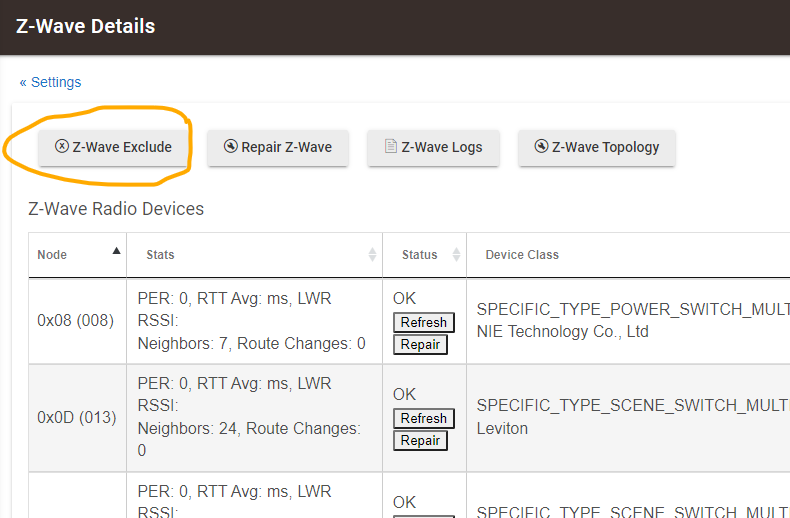Select the 0x08 (008) node cell
The width and height of the screenshot is (790, 518).
(x=76, y=321)
